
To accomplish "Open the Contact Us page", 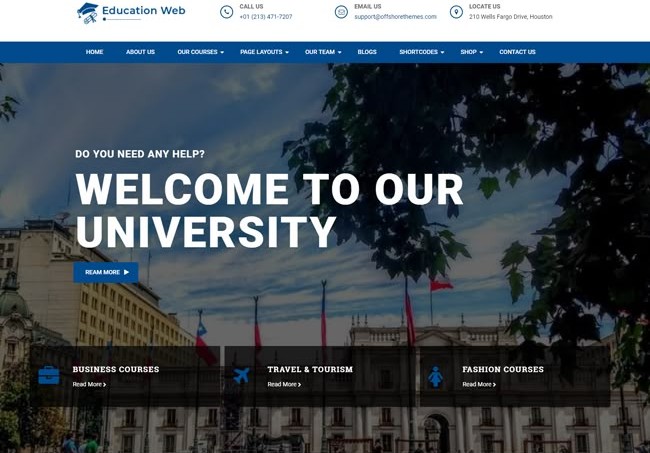I will coord(517,52).
